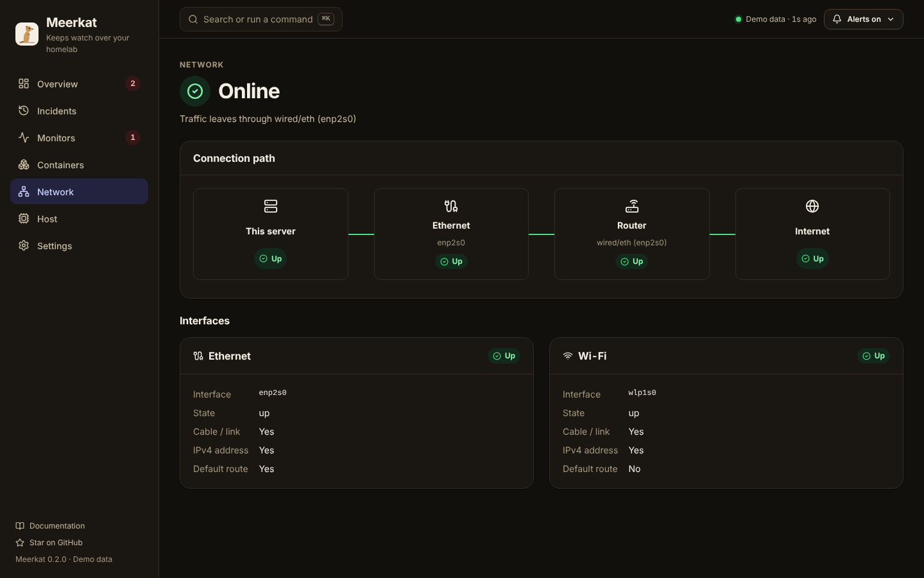Click the Settings gear icon
This screenshot has height=578, width=924.
pyautogui.click(x=24, y=245)
